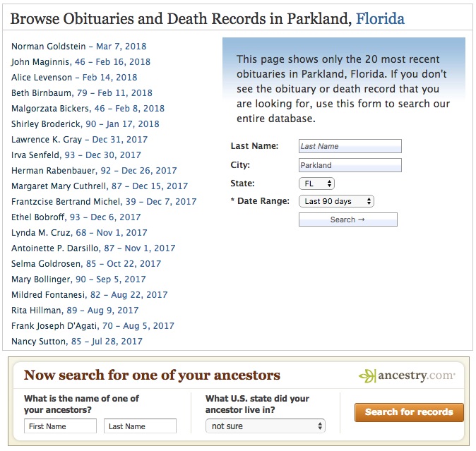Click the Search arrow button
The width and height of the screenshot is (476, 451).
[x=348, y=220]
